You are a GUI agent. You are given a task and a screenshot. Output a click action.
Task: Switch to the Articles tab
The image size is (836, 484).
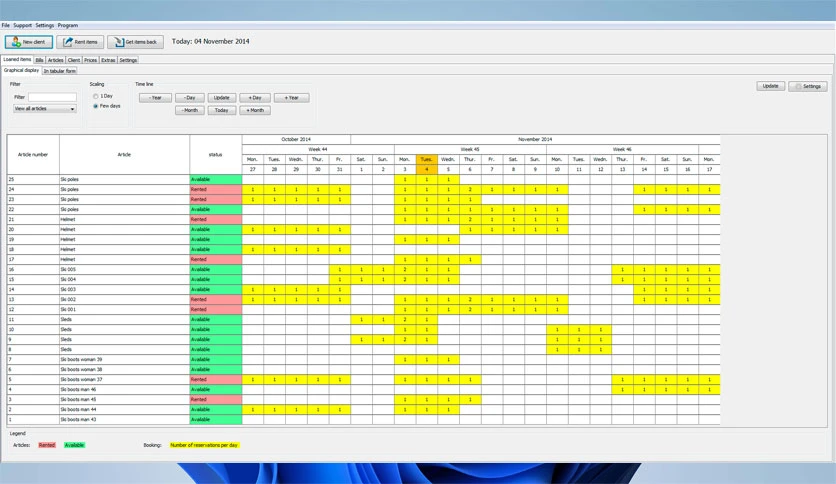click(x=55, y=60)
